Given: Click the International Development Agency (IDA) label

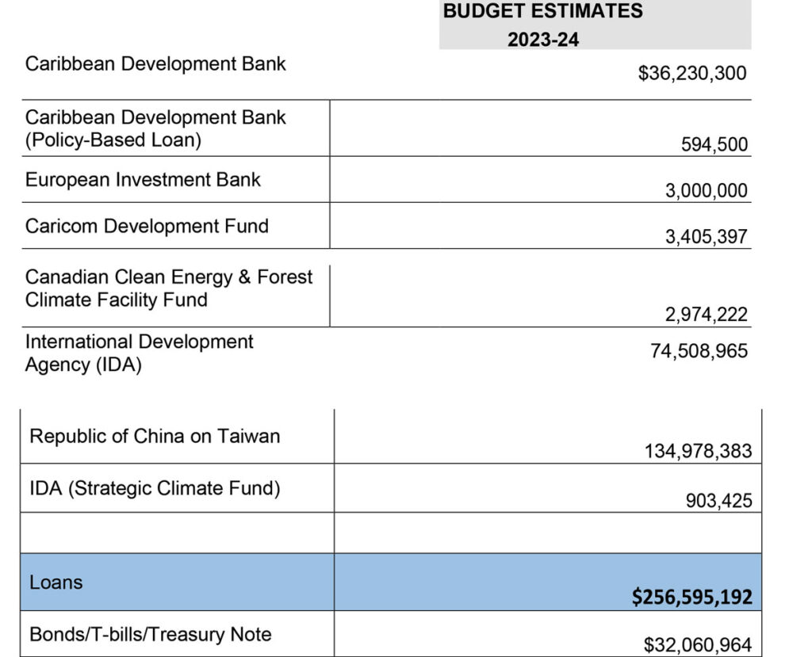Looking at the screenshot, I should click(140, 353).
